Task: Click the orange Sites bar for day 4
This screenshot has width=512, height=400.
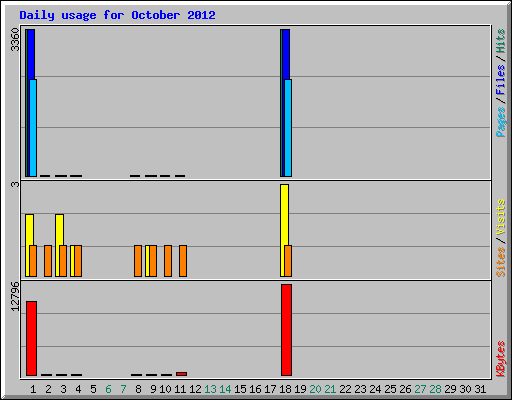Action: [78, 261]
